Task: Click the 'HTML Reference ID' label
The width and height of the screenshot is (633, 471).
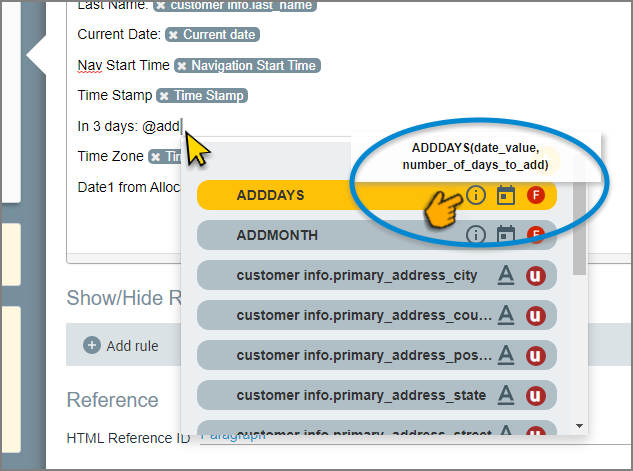Action: click(128, 438)
